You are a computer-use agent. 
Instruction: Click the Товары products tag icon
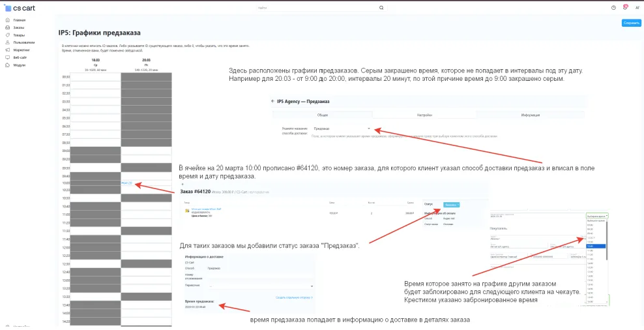(7, 35)
